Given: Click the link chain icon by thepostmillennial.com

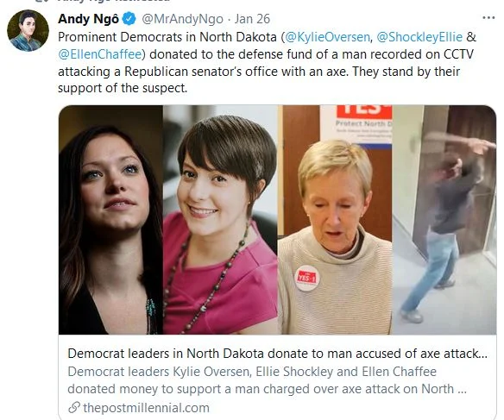Looking at the screenshot, I should coord(74,408).
